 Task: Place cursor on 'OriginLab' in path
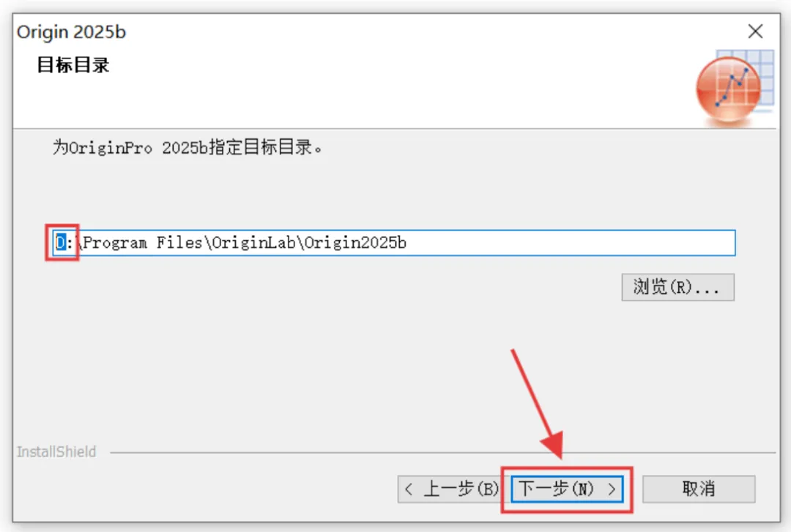click(253, 242)
